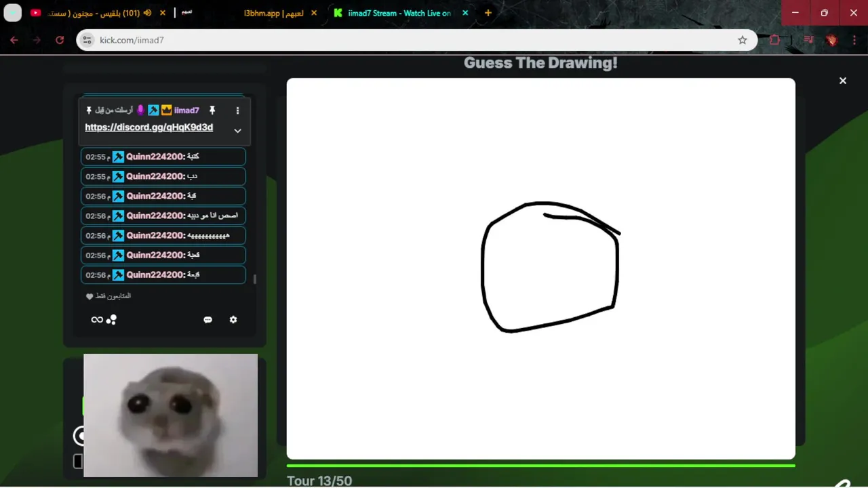
Task: Click the Tour 13/50 counter text
Action: coord(319,481)
